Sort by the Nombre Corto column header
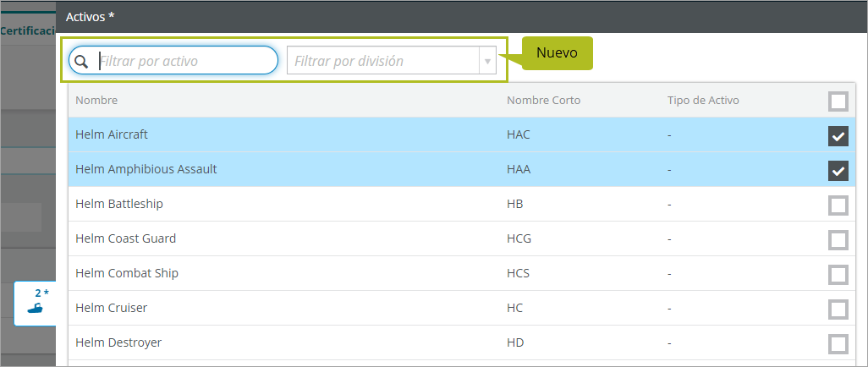The height and width of the screenshot is (367, 868). [x=544, y=100]
